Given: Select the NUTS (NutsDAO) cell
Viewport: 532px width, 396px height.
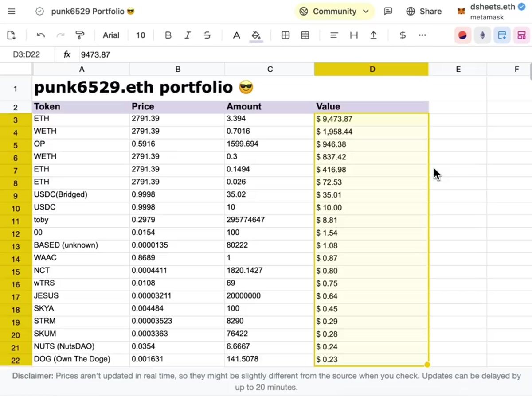Looking at the screenshot, I should pos(82,347).
